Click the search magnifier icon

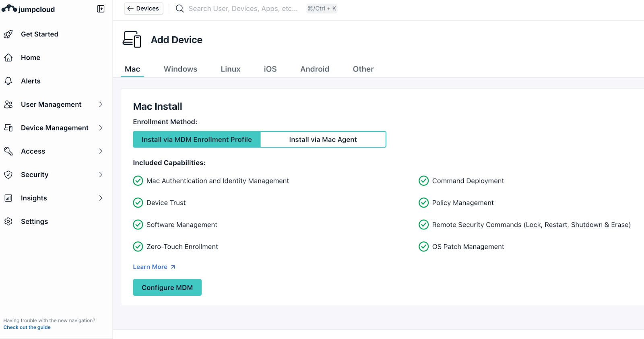pos(180,8)
